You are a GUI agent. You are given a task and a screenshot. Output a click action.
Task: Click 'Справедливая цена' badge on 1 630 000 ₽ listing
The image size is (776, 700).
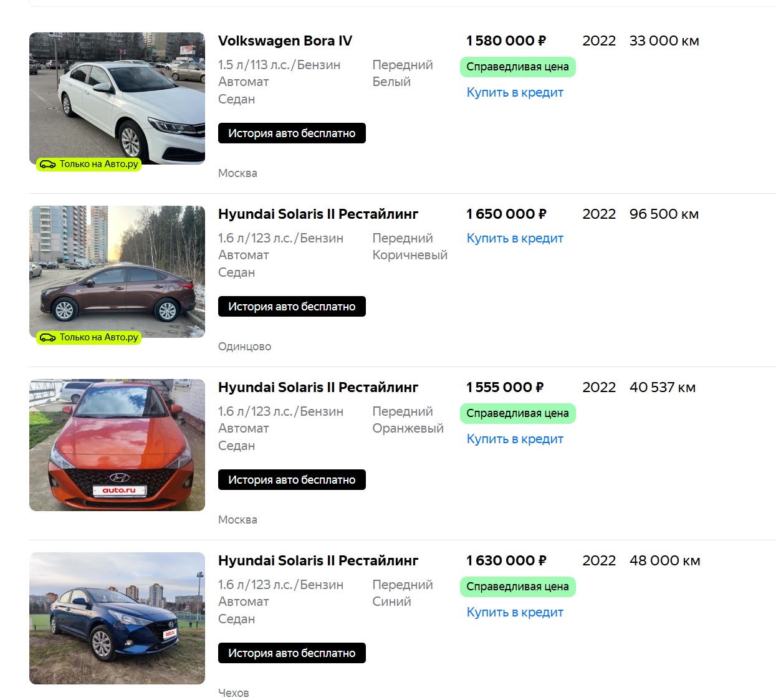coord(517,587)
